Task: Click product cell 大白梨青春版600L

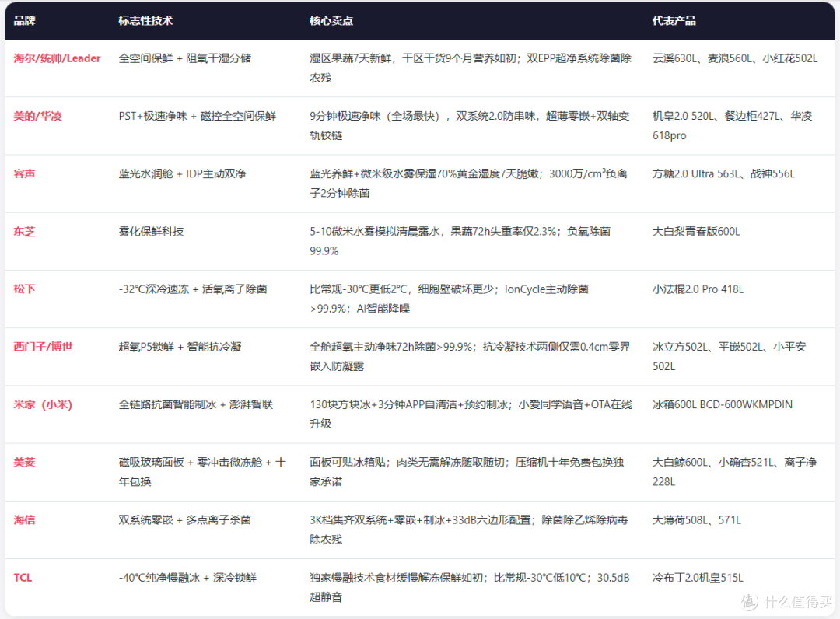Action: point(696,231)
